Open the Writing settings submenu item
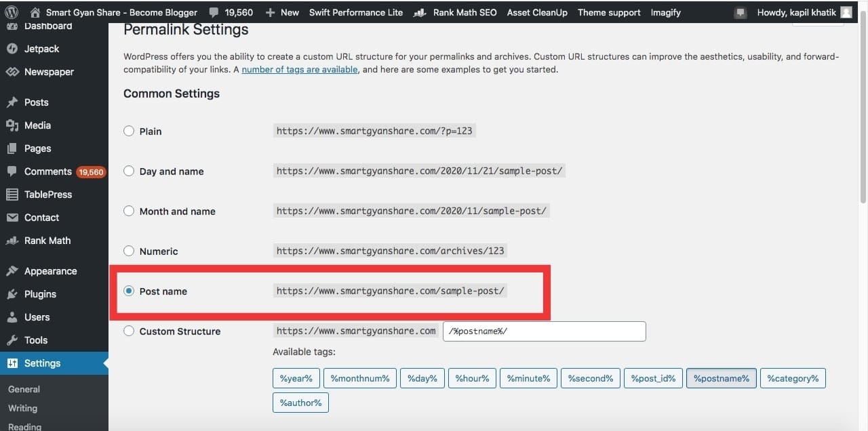868x431 pixels. pos(22,408)
